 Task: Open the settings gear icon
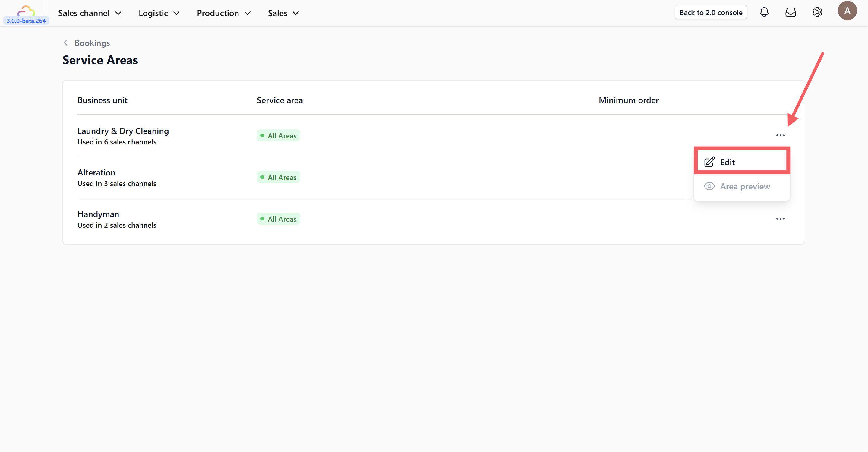click(817, 12)
